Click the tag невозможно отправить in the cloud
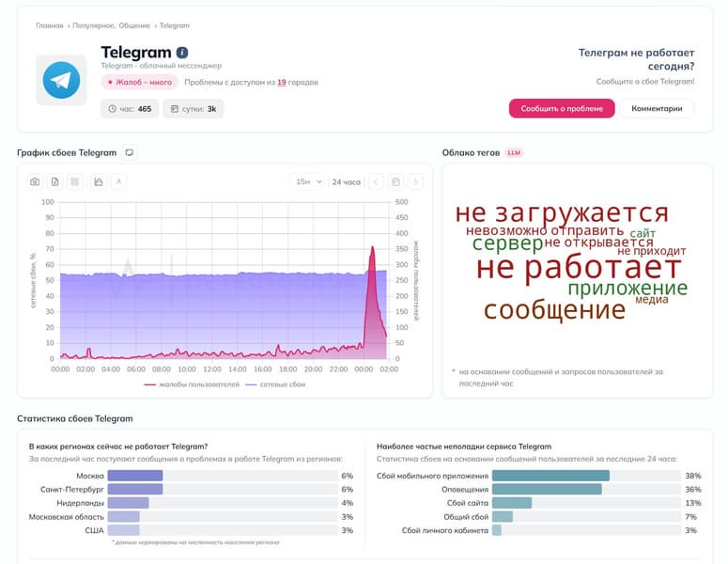 click(545, 230)
